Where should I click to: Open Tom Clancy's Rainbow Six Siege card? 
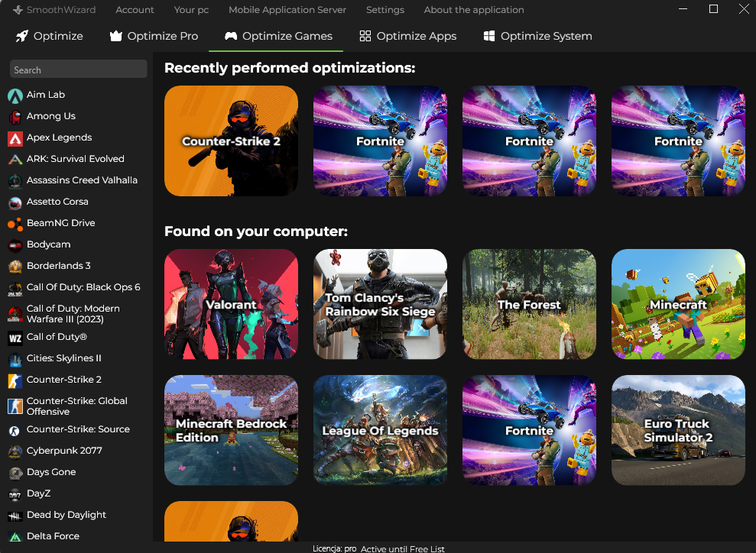coord(380,304)
